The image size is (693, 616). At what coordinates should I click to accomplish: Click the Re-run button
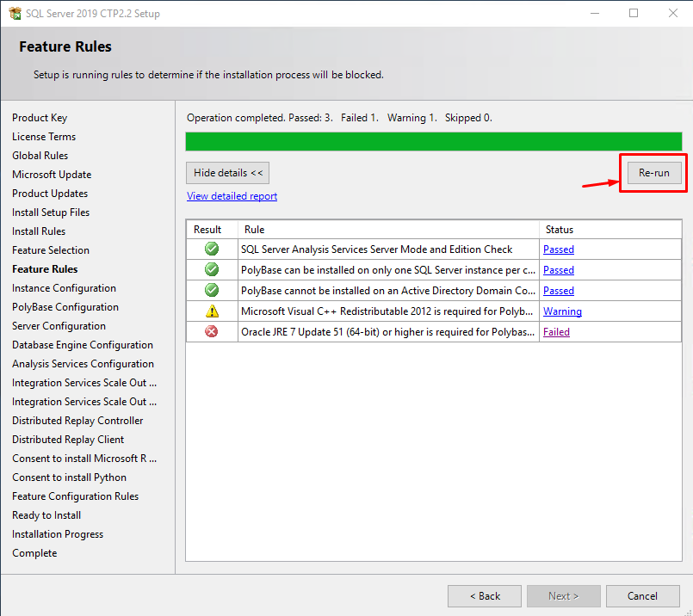pyautogui.click(x=654, y=173)
